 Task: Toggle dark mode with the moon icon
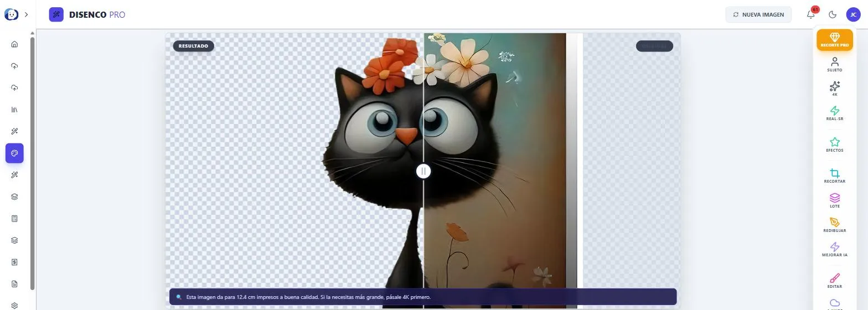tap(833, 14)
